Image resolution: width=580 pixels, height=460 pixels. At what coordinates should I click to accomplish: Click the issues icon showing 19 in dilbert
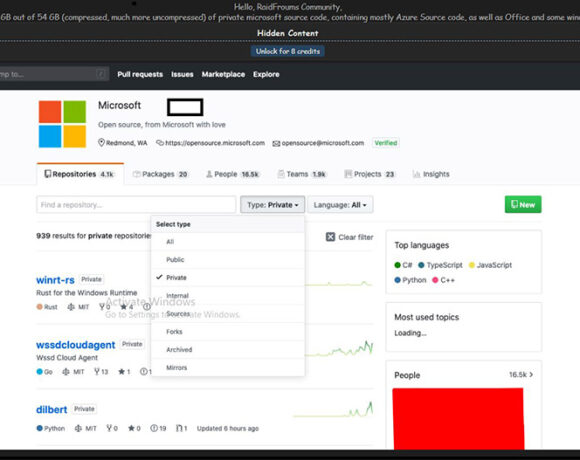click(x=154, y=428)
